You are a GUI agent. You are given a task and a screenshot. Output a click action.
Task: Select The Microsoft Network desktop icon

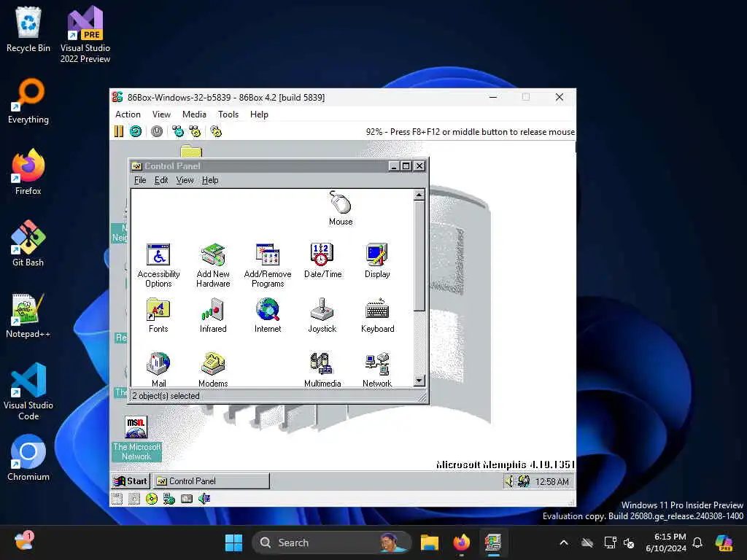tap(136, 438)
